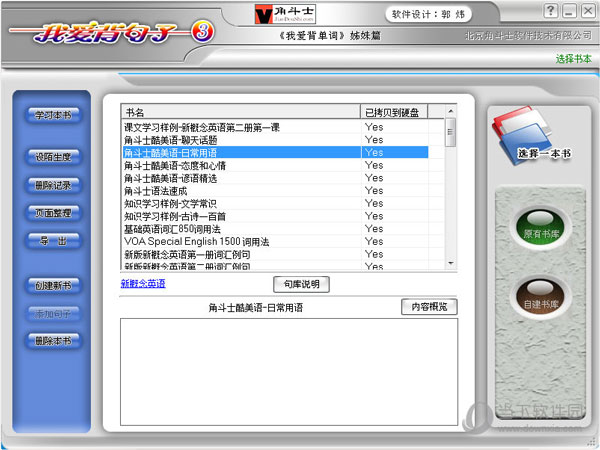Click the book list scrollbar thumb
This screenshot has width=600, height=450.
tap(451, 132)
